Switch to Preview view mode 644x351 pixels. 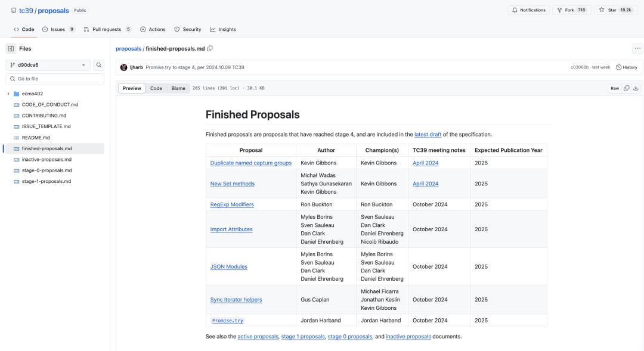pyautogui.click(x=132, y=88)
